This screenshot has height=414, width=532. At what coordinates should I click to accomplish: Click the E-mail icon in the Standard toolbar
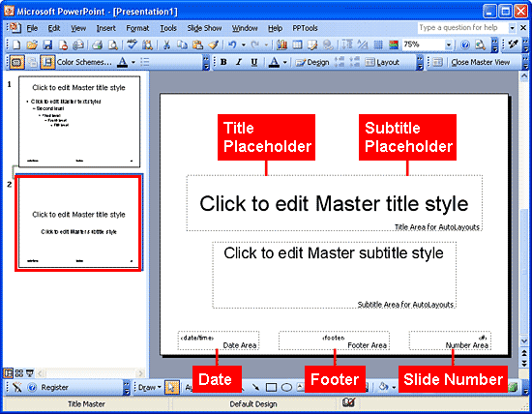pos(78,44)
